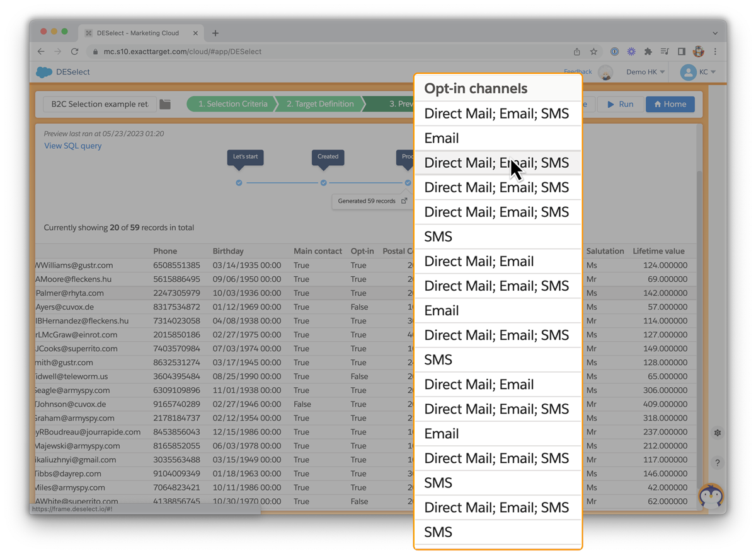Switch to the Target Definition step
Image resolution: width=756 pixels, height=553 pixels.
(x=320, y=104)
